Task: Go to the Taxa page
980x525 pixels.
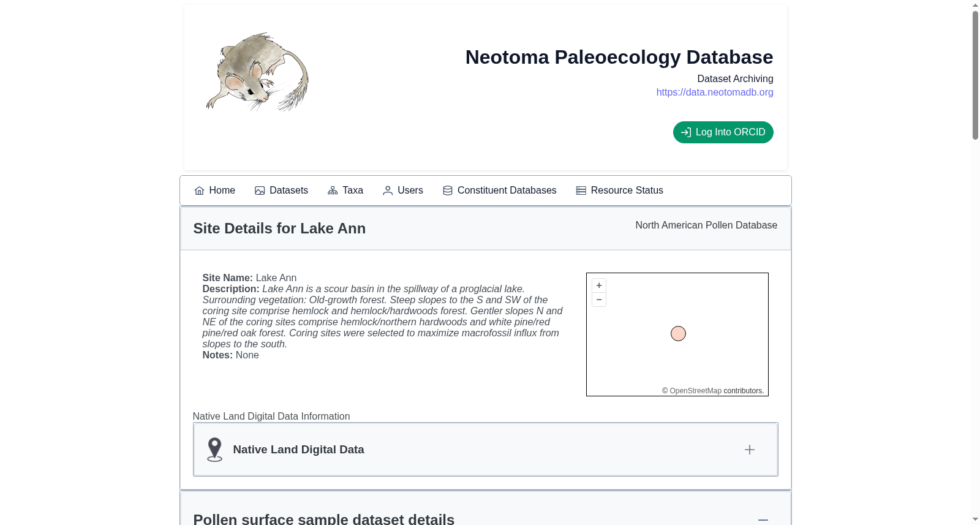Action: point(345,191)
